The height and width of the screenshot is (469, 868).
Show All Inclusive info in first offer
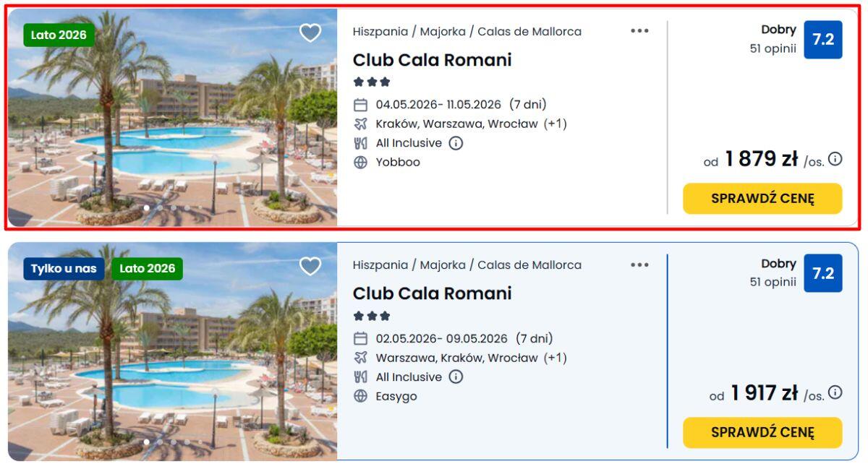tap(456, 143)
